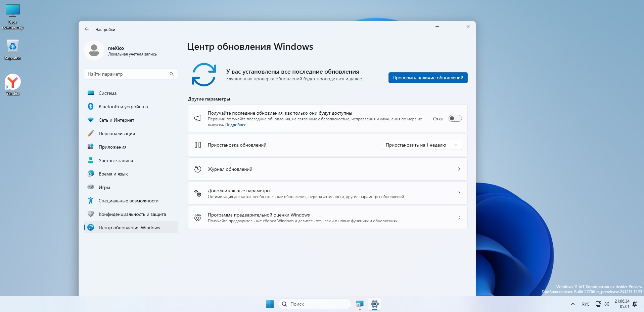Screen dimensions: 644x312
Task: Click the pause icon beside Приостановка обновлений
Action: pyautogui.click(x=198, y=145)
